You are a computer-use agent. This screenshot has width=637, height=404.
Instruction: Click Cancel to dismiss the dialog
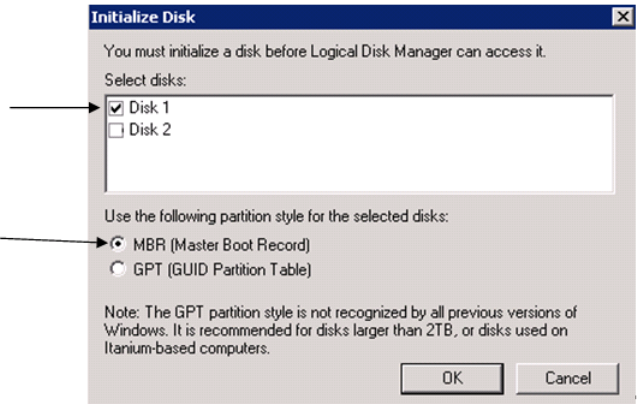pos(568,379)
